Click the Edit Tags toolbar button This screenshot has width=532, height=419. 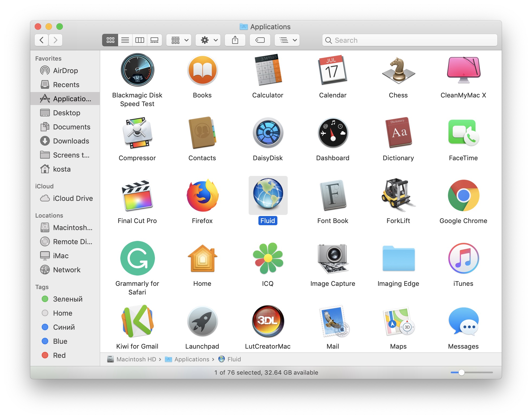click(260, 40)
